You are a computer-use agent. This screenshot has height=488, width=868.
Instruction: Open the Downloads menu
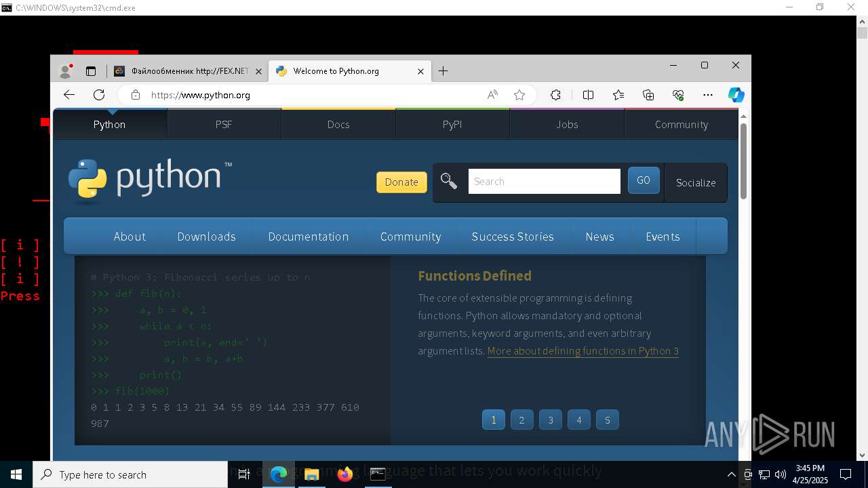207,237
